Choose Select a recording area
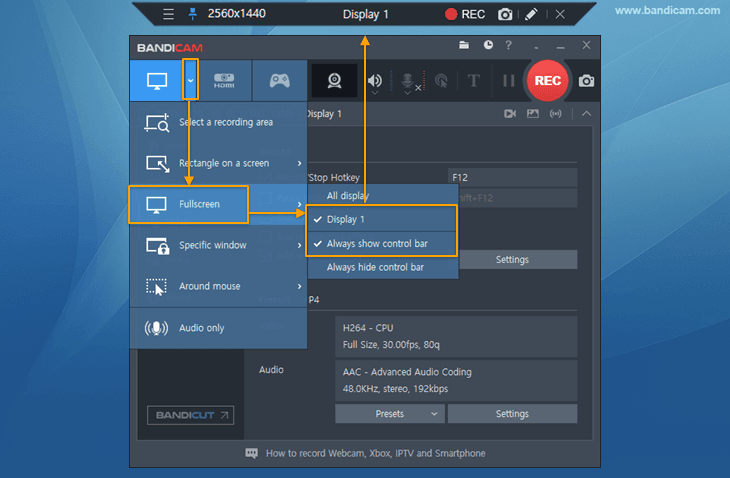 coord(218,122)
